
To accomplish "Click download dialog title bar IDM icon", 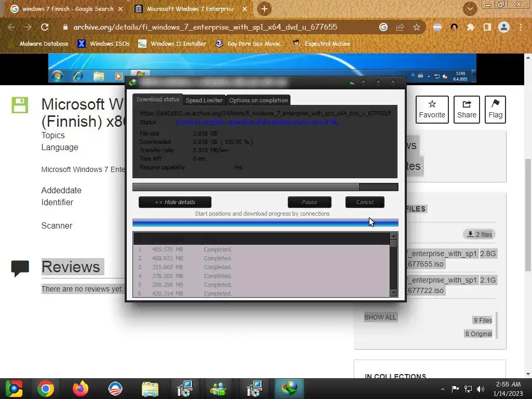I will click(x=133, y=83).
